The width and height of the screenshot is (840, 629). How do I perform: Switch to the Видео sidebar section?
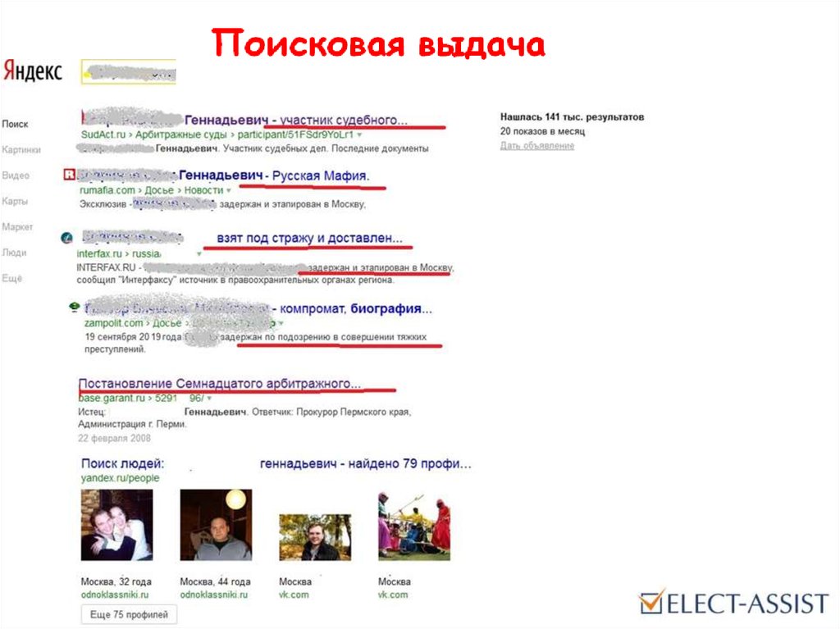pyautogui.click(x=16, y=175)
